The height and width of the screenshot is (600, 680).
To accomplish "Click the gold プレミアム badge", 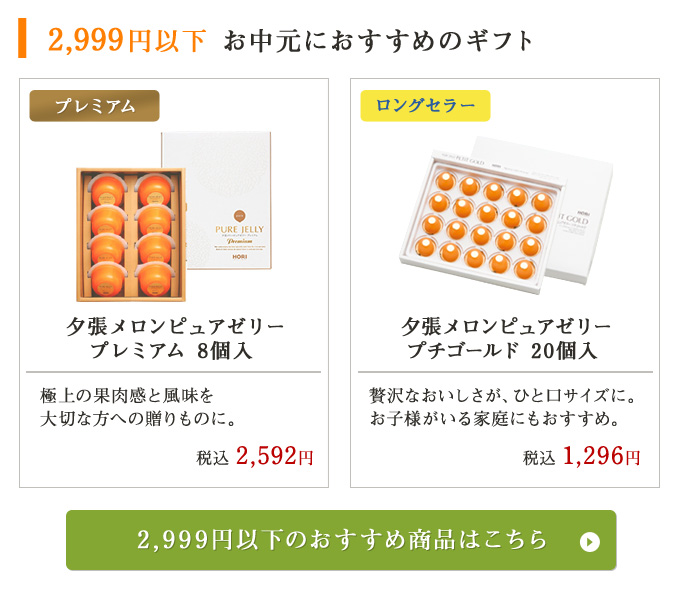I will (94, 105).
